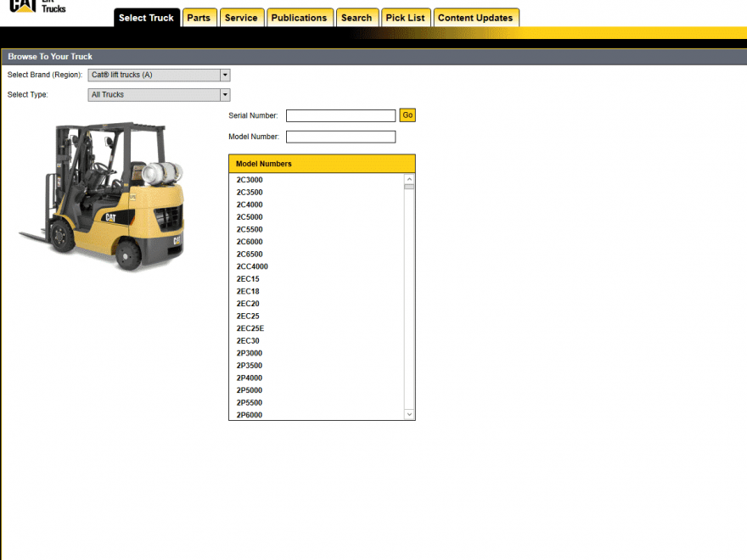Click the Go button
Viewport: 747px width, 560px height.
[407, 115]
